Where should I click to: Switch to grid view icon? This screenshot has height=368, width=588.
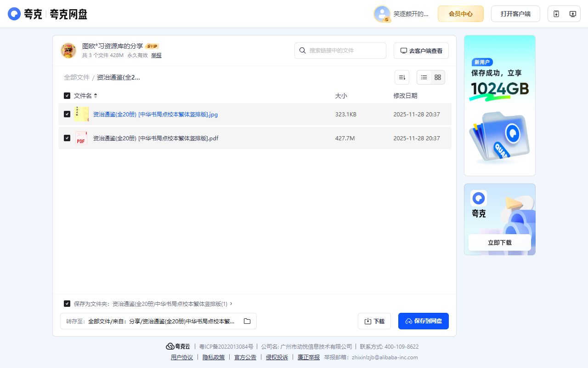pyautogui.click(x=437, y=77)
